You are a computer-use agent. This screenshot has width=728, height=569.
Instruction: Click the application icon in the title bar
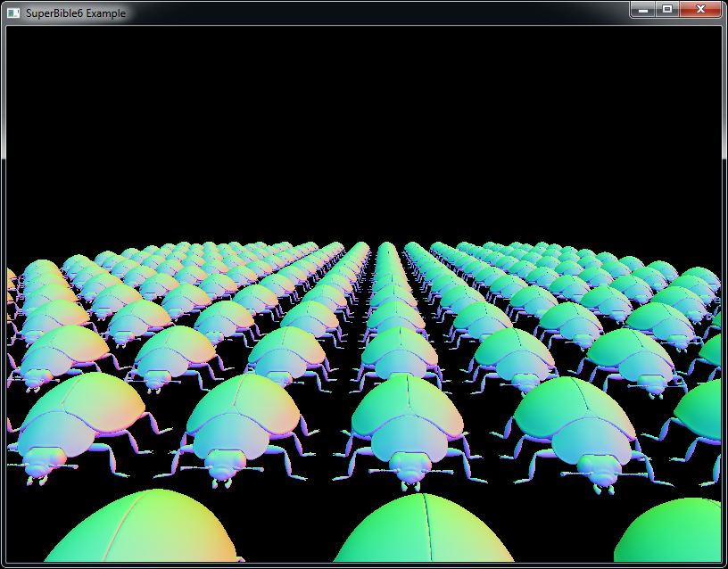(x=13, y=13)
